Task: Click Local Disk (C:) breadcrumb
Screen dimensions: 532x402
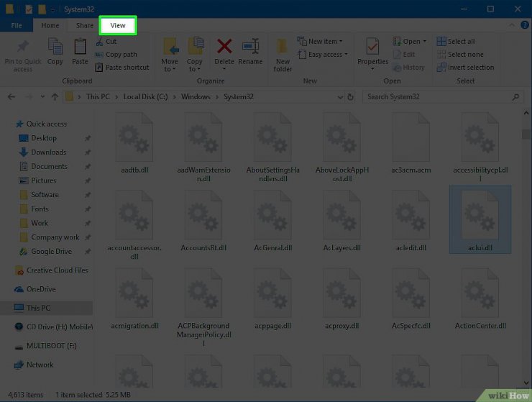Action: click(x=145, y=97)
